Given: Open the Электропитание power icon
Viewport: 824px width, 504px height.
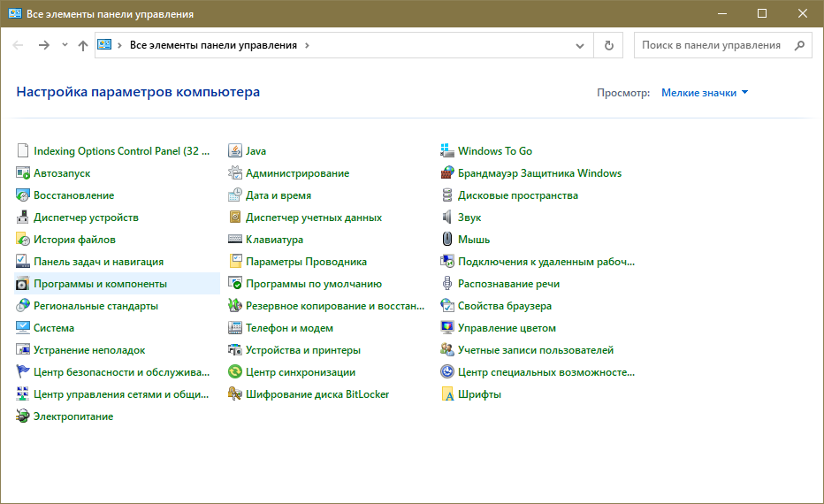Looking at the screenshot, I should [23, 416].
